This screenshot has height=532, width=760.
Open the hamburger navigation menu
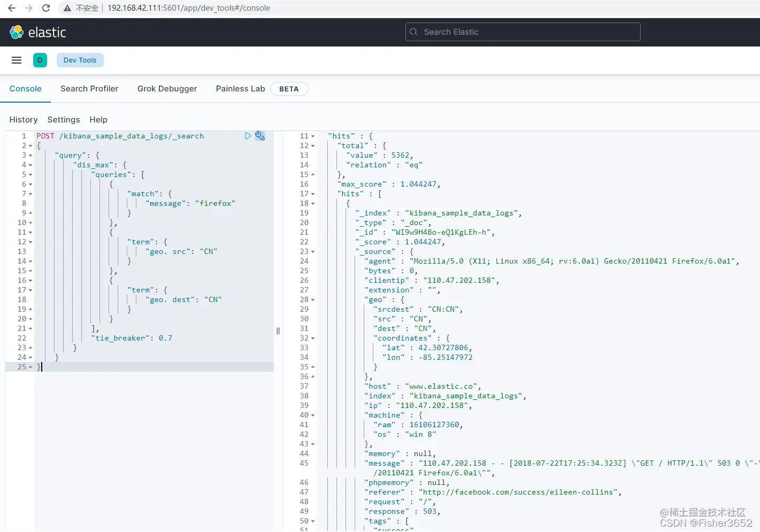click(x=17, y=60)
